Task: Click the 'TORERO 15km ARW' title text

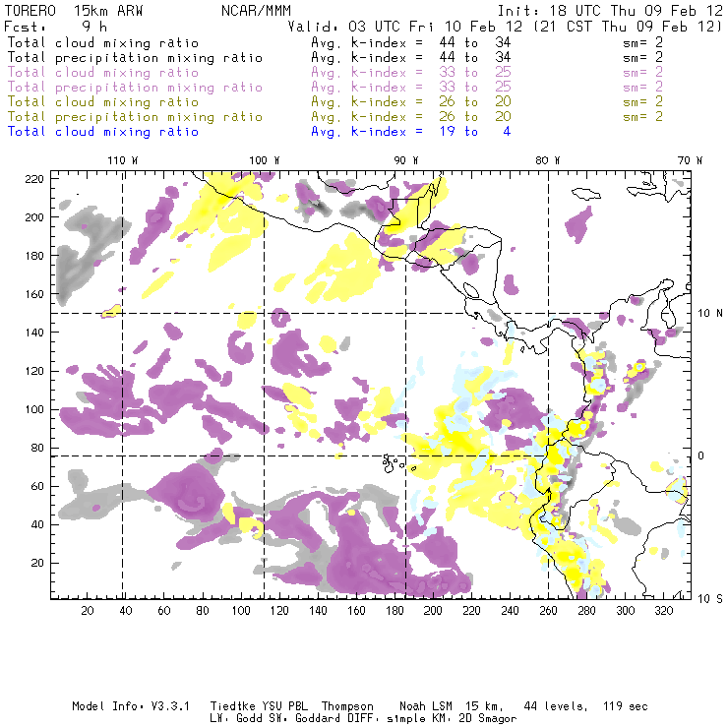Action: [74, 11]
